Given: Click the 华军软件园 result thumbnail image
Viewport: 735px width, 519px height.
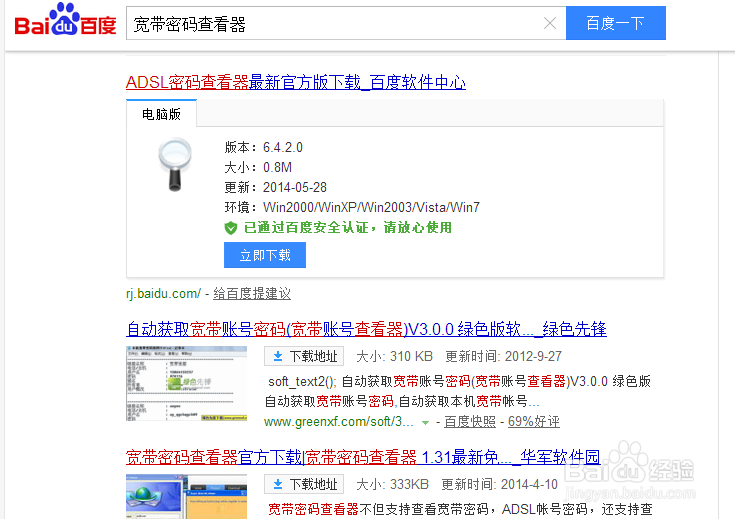Looking at the screenshot, I should pos(187,496).
